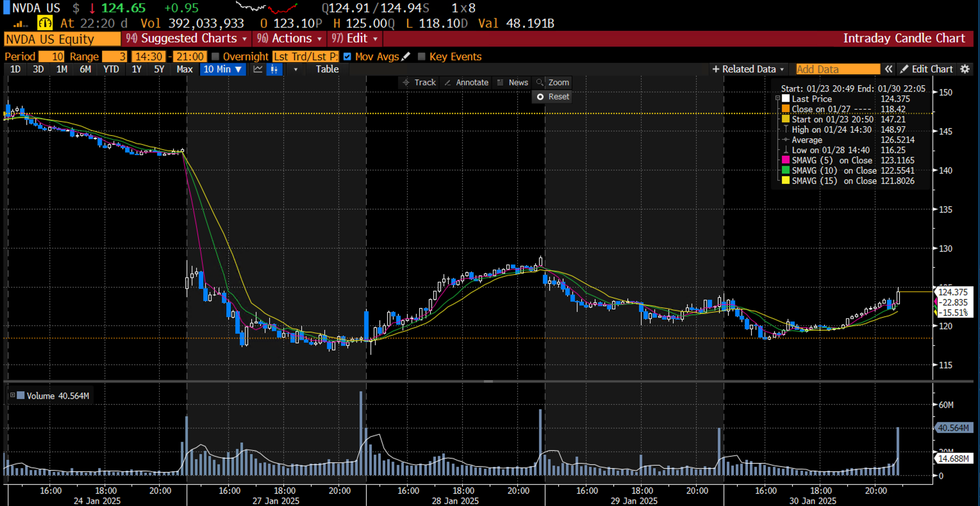Viewport: 980px width, 506px height.
Task: Open the chart type dropdown arrow
Action: [295, 69]
